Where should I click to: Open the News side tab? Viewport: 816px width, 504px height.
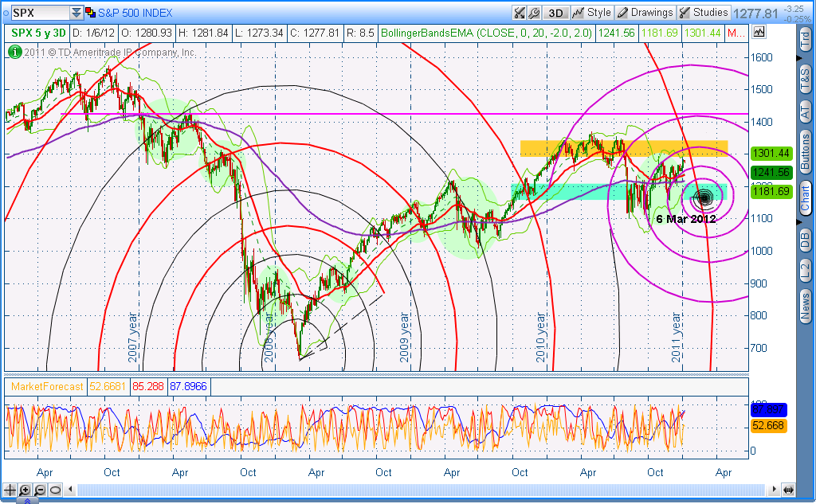(805, 305)
